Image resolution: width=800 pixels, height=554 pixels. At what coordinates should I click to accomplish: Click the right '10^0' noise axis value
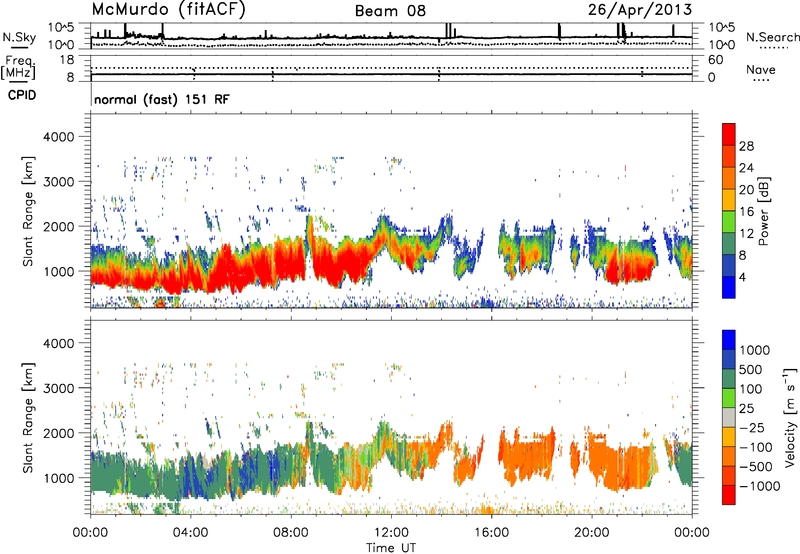click(722, 45)
